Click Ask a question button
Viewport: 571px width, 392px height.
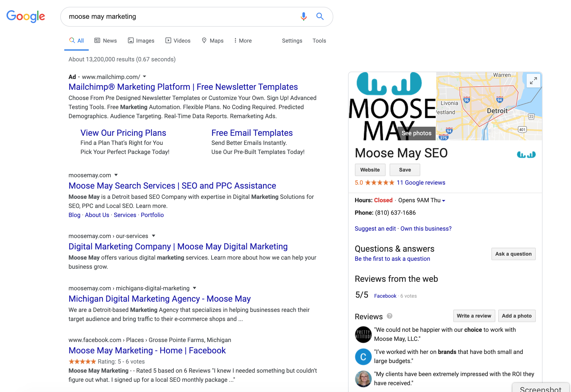[x=513, y=254]
